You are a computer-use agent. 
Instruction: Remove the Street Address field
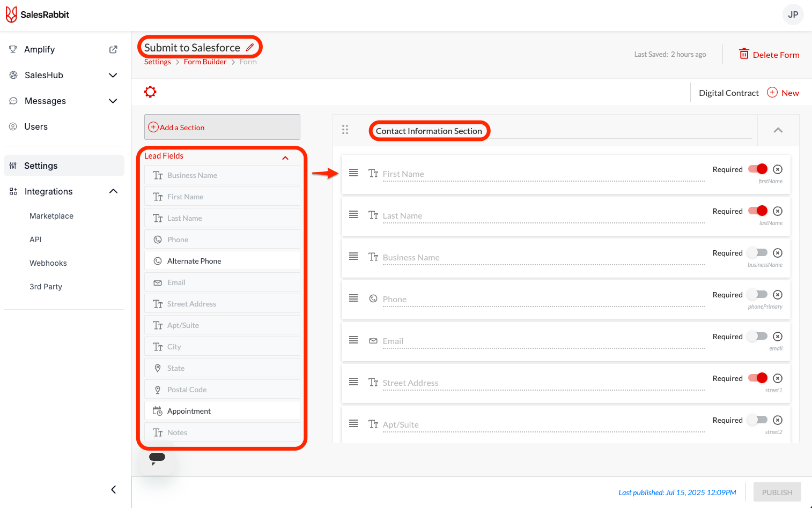click(x=778, y=378)
